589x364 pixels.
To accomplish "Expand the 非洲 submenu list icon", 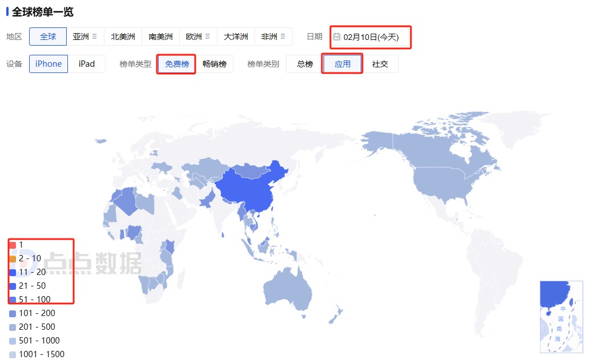I will point(283,37).
